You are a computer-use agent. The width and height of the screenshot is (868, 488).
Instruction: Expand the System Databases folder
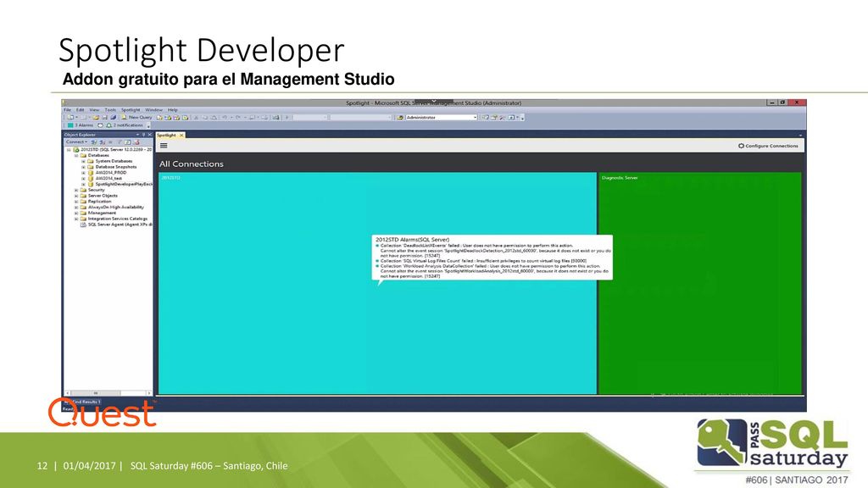(84, 161)
